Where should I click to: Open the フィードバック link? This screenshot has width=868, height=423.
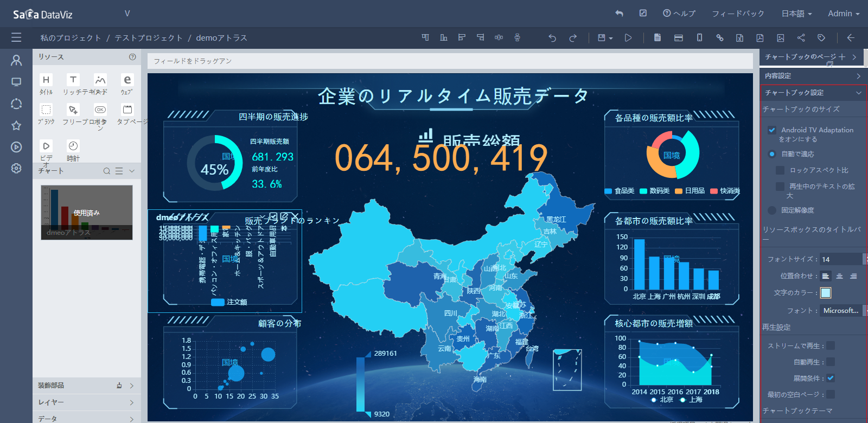[738, 14]
